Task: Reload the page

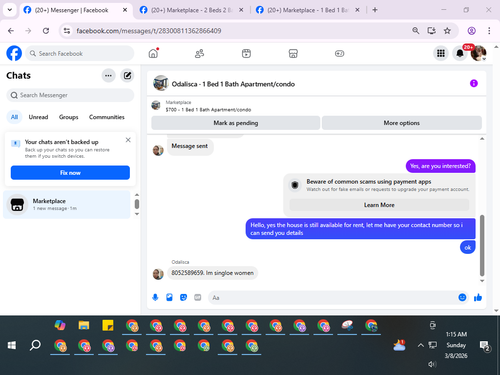Action: coord(46,31)
